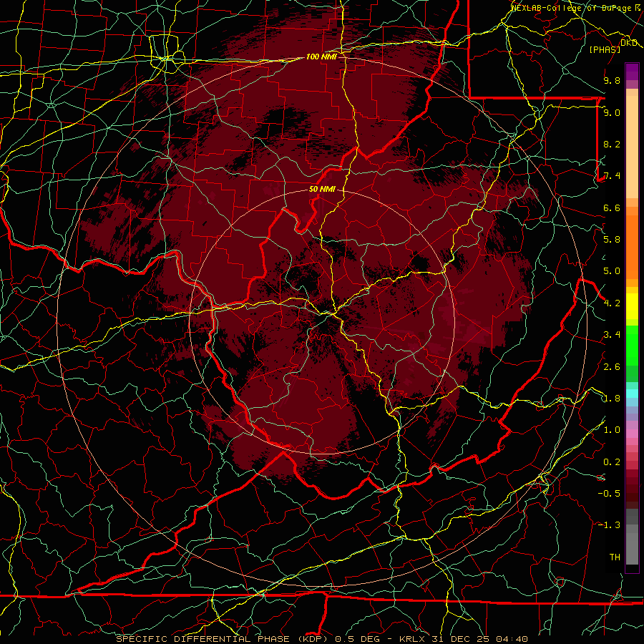Click the TH threshold label
Viewport: 644px width, 644px height.
(x=615, y=557)
